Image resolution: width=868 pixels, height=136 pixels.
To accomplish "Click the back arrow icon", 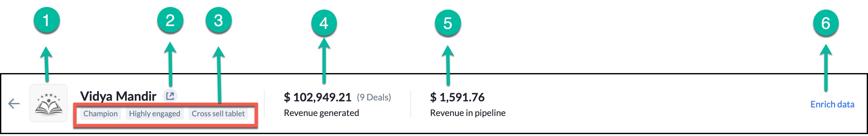I will coord(14,103).
